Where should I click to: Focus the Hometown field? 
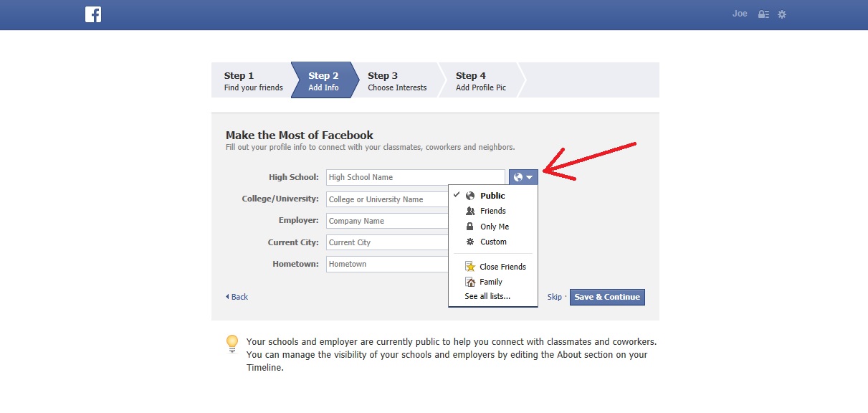click(388, 264)
